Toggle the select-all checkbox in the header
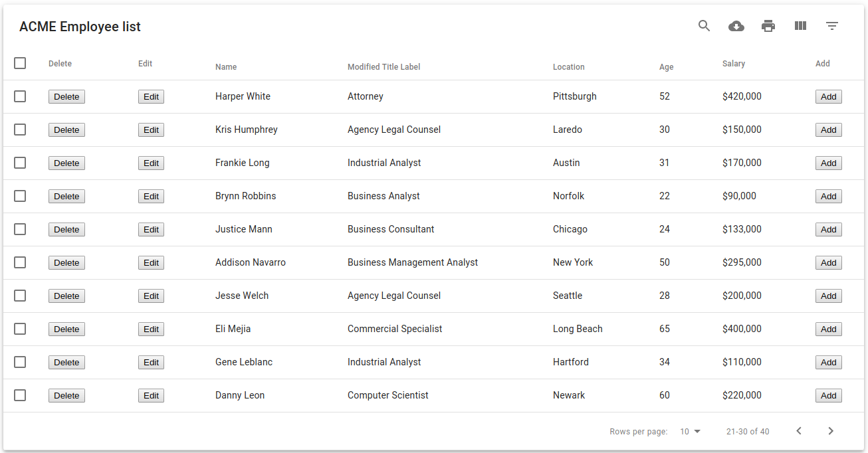This screenshot has width=868, height=453. click(x=20, y=63)
